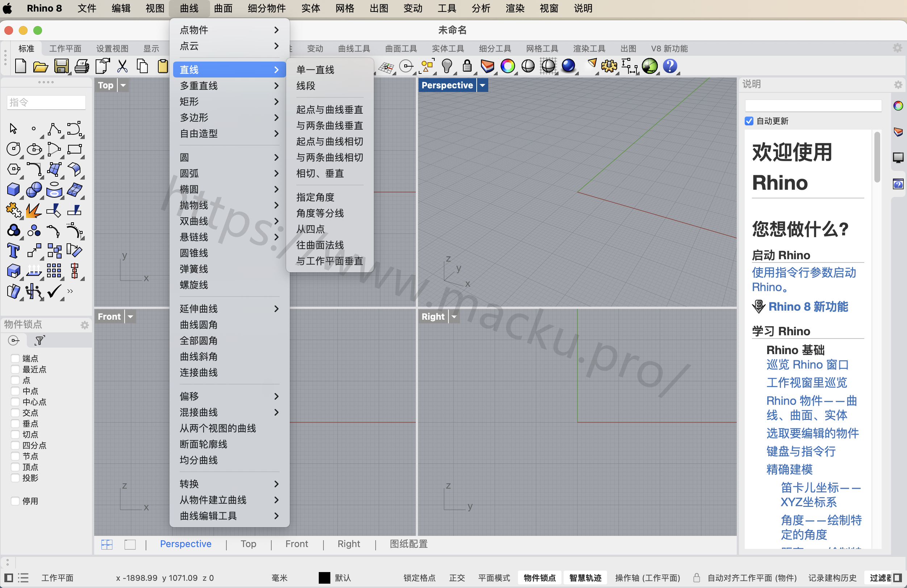Image resolution: width=907 pixels, height=588 pixels.
Task: Click the black 默认 layer color swatch
Action: click(x=324, y=577)
